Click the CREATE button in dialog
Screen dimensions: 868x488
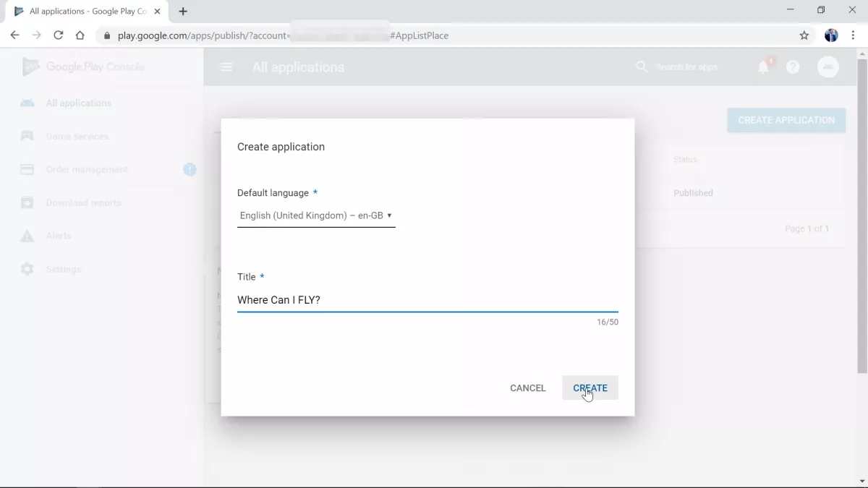tap(590, 388)
